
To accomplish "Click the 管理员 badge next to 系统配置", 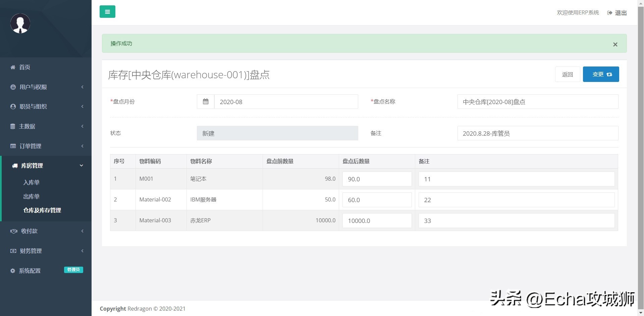I will click(x=73, y=269).
